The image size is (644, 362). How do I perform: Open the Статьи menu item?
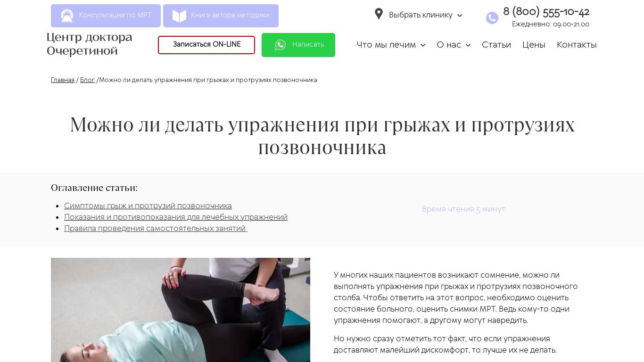click(x=496, y=45)
